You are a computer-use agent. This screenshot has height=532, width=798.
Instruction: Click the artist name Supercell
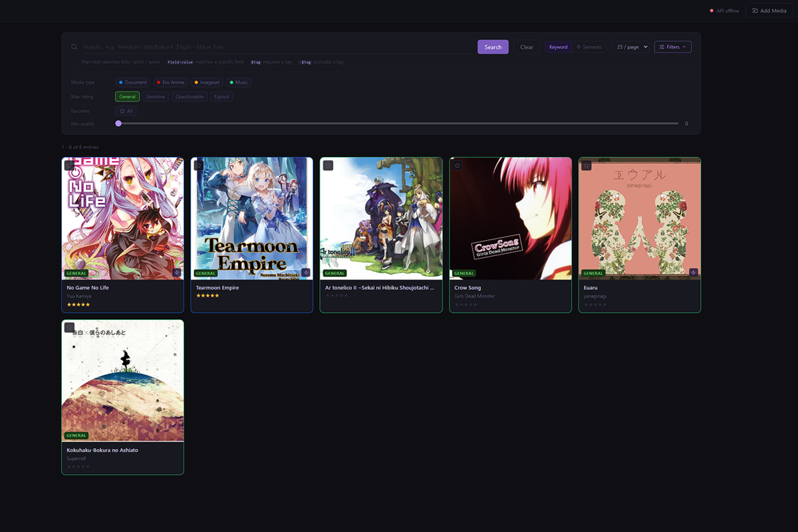coord(76,458)
